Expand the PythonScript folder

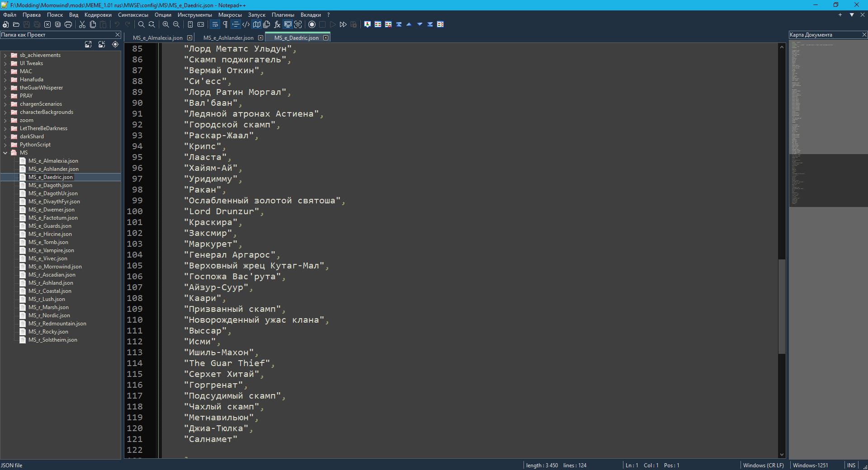point(5,145)
